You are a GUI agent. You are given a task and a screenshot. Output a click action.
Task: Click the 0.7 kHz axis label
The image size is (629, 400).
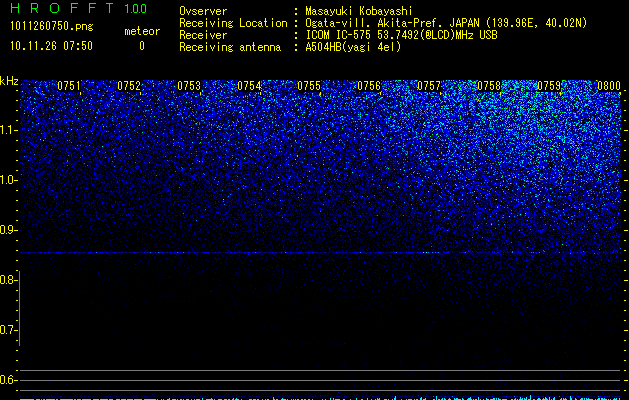8,330
